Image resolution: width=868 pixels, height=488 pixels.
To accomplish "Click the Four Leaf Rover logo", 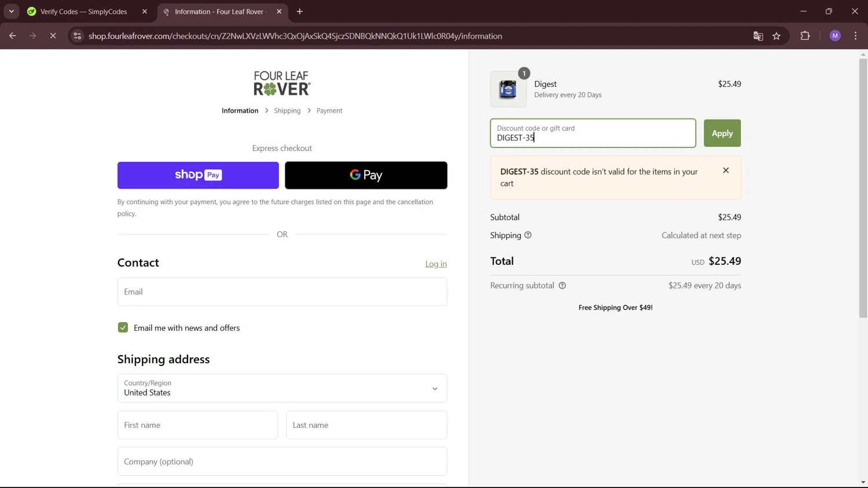I will [282, 83].
